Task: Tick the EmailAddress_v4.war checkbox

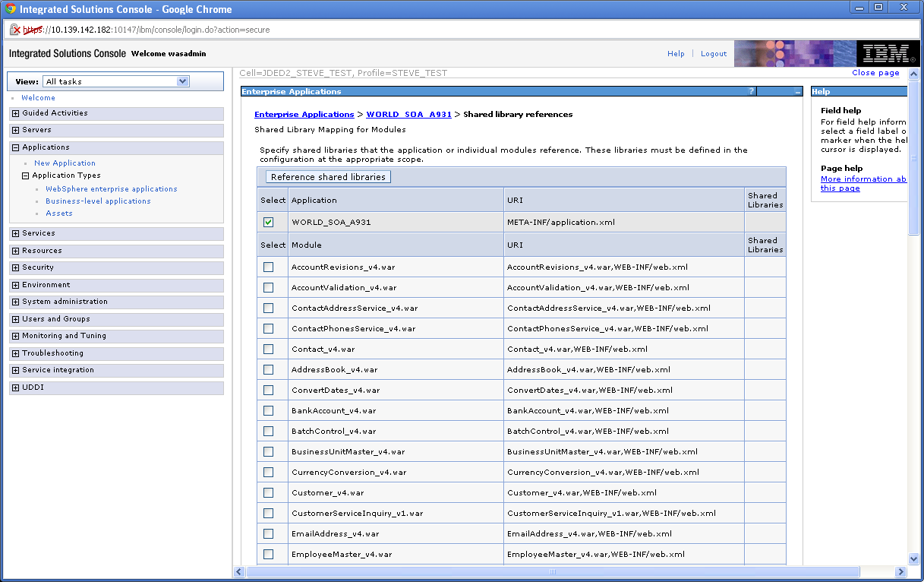Action: point(268,534)
